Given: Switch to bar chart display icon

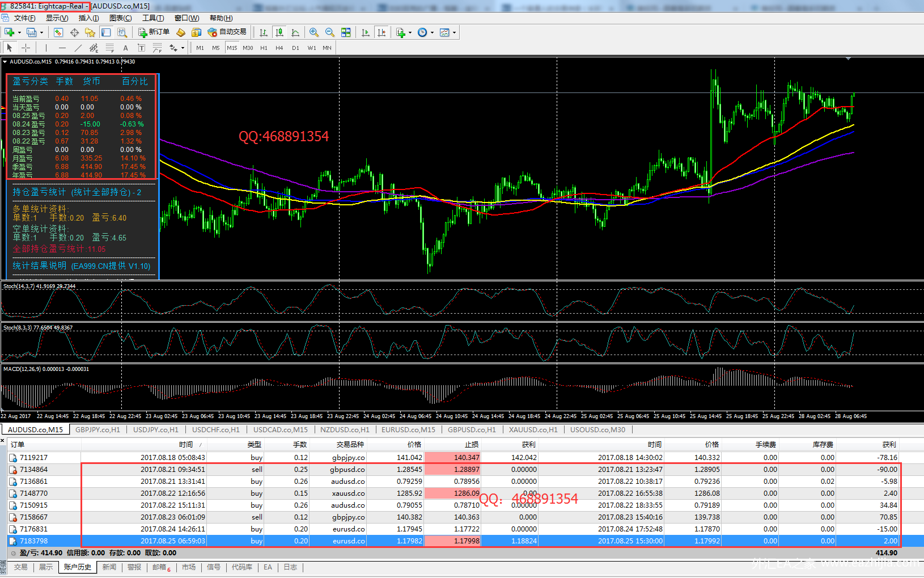Looking at the screenshot, I should click(x=264, y=32).
